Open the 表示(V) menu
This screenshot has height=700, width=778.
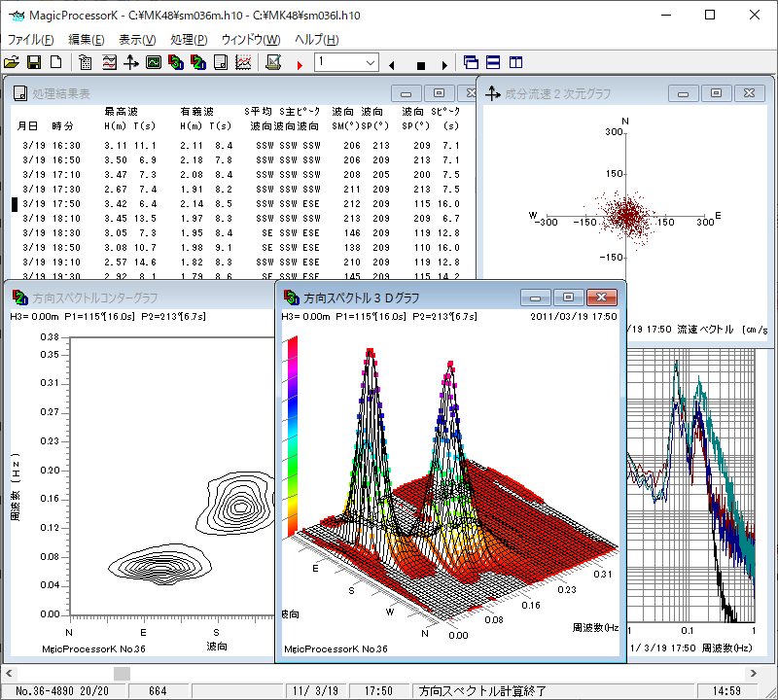pyautogui.click(x=137, y=40)
